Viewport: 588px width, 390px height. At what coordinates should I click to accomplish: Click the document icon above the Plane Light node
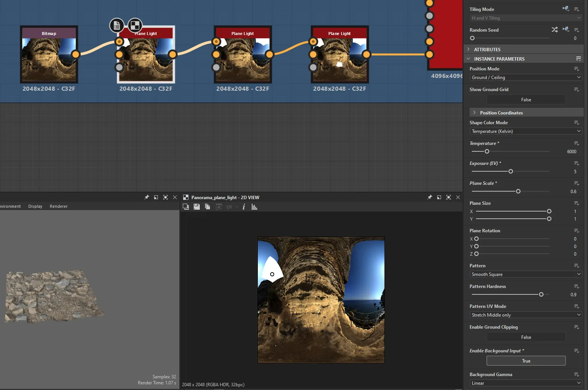coord(117,25)
